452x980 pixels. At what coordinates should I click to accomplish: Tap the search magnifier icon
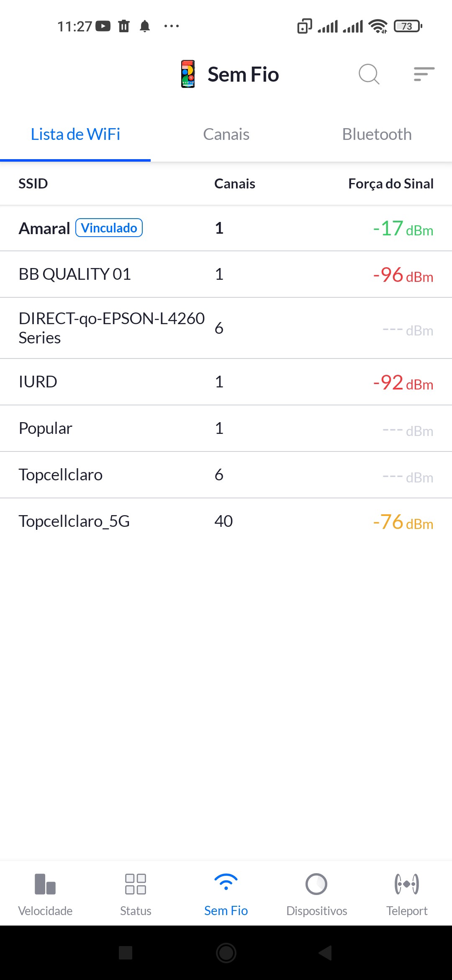369,75
